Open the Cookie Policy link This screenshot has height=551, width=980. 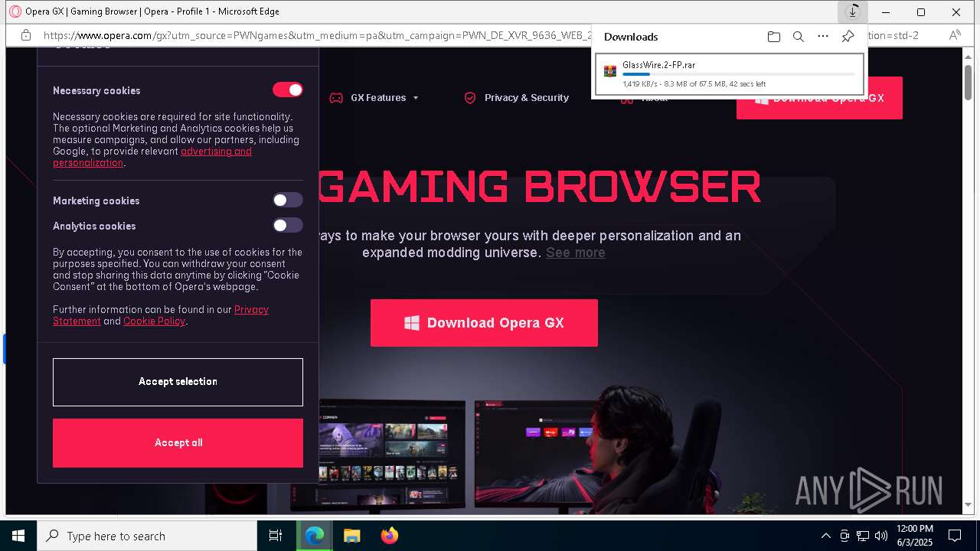coord(154,321)
